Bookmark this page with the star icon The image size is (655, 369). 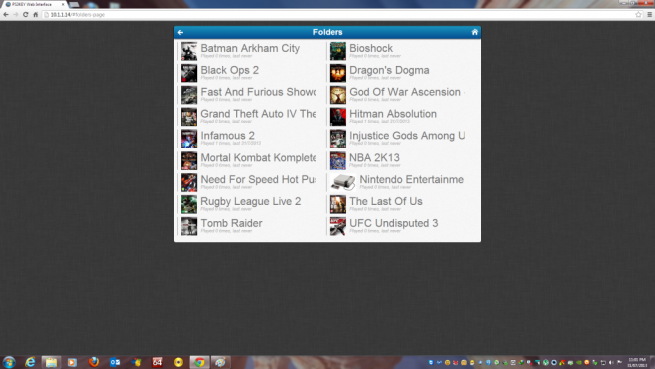click(x=638, y=15)
